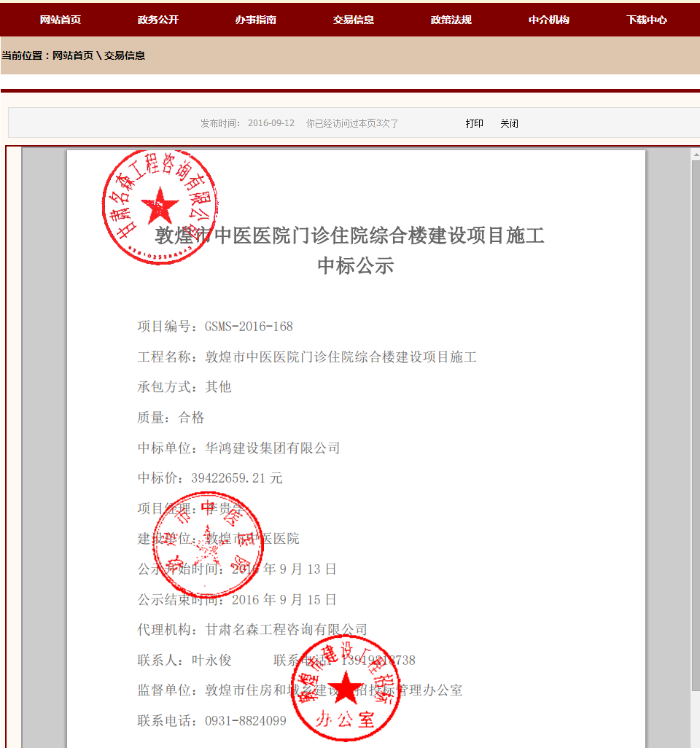This screenshot has height=748, width=700.
Task: Click the project number GSMS-2016-168
Action: 249,327
